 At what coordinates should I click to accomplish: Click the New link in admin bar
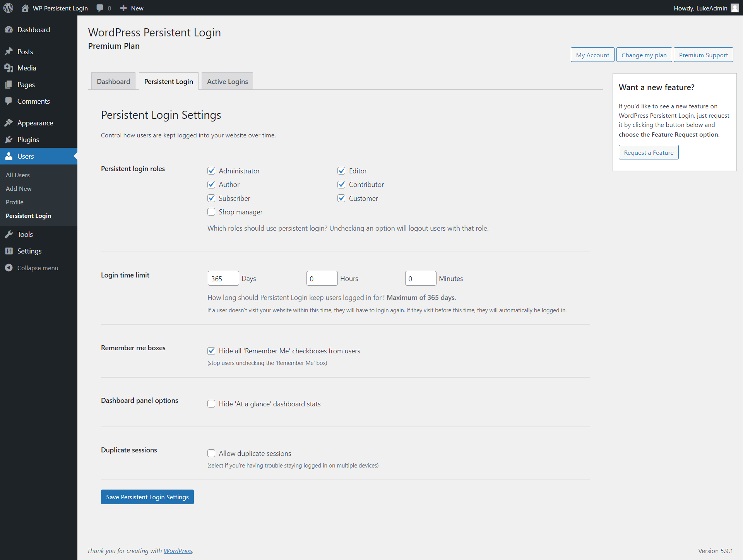pos(137,8)
